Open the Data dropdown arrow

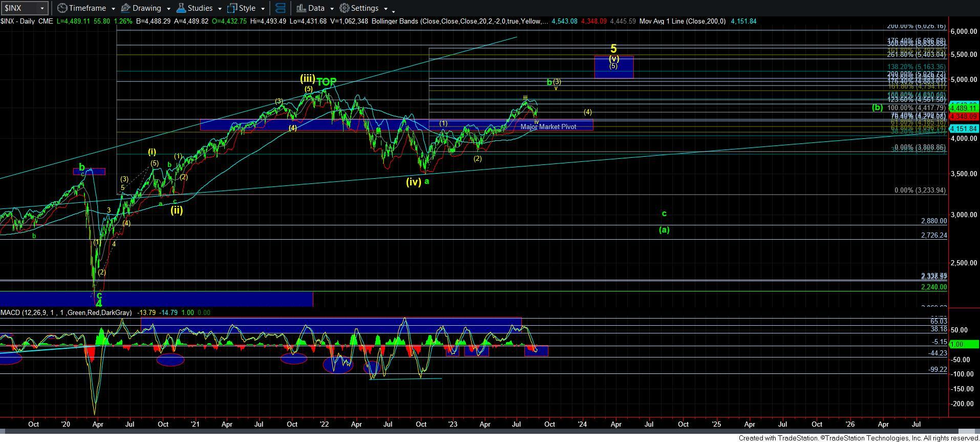pyautogui.click(x=332, y=9)
